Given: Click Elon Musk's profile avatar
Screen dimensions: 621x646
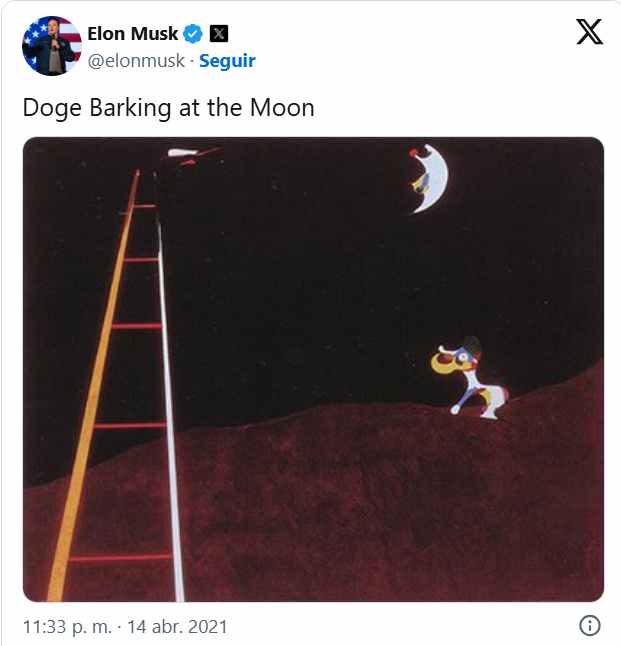Looking at the screenshot, I should (x=52, y=46).
